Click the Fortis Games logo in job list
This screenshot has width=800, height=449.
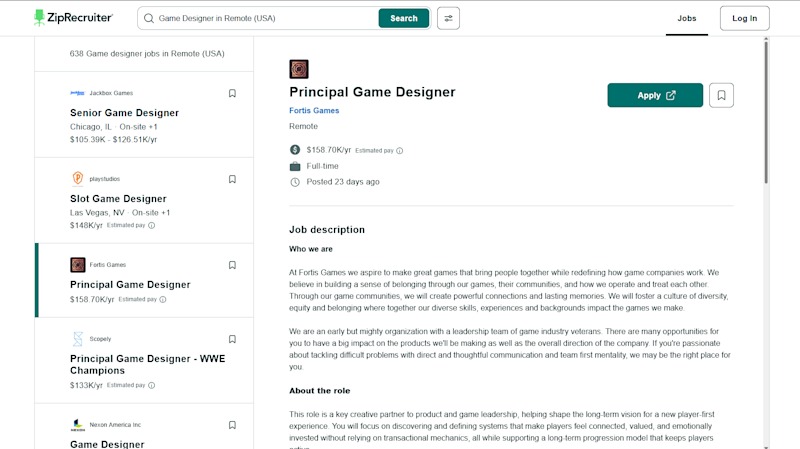pos(78,265)
